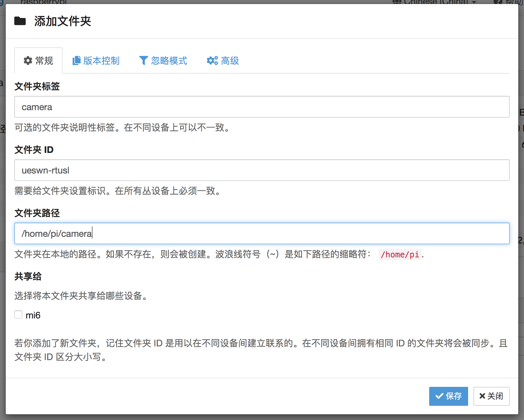This screenshot has height=420, width=524.
Task: Switch to the 版本控制 tab
Action: pos(96,60)
